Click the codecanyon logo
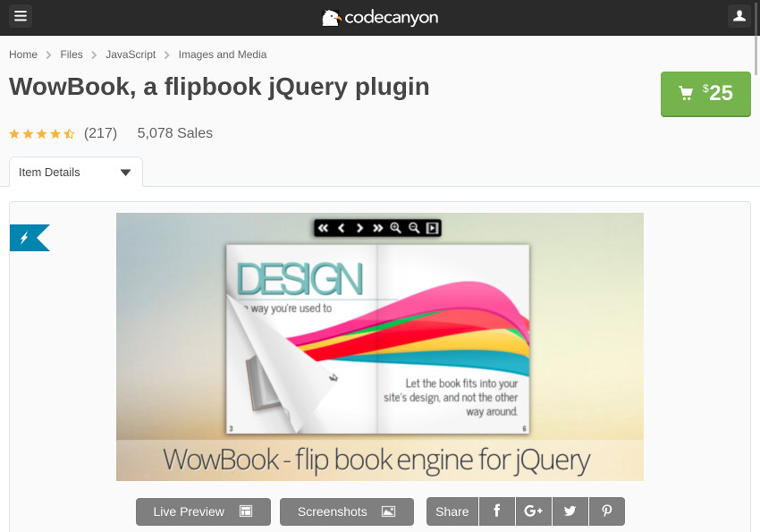 click(x=380, y=18)
